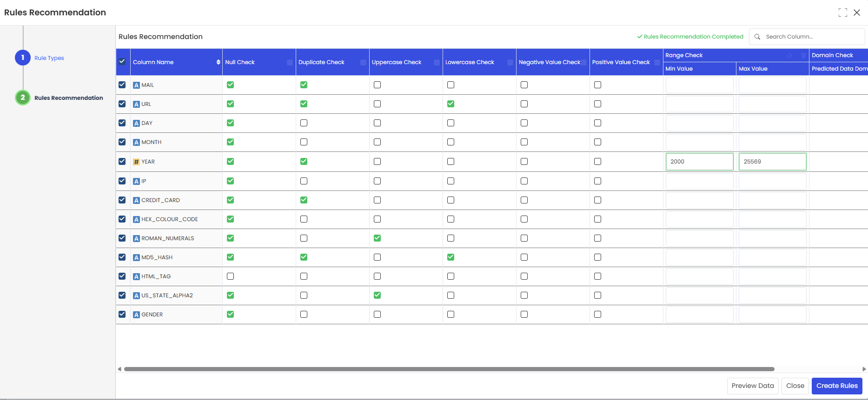Sort by Column Name arrows
This screenshot has width=868, height=400.
219,62
